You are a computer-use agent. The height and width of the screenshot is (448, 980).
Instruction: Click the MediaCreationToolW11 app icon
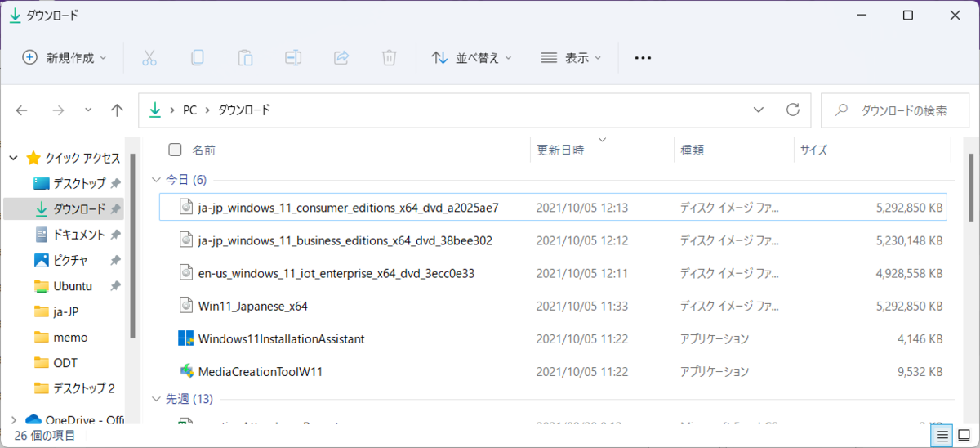(x=185, y=371)
